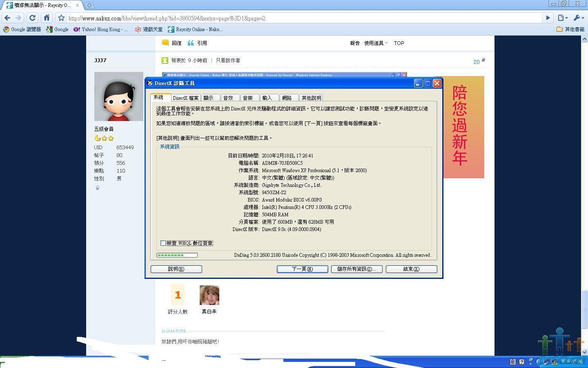Reload the page with refresh icon
The width and height of the screenshot is (588, 368).
click(x=33, y=18)
